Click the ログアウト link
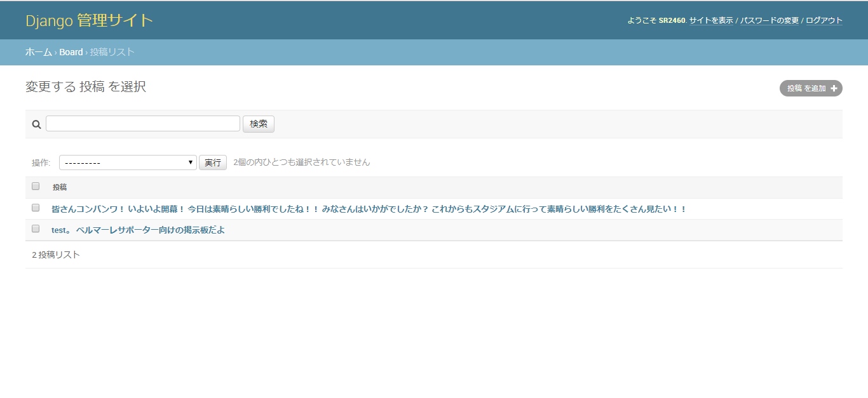The image size is (868, 398). pyautogui.click(x=823, y=20)
